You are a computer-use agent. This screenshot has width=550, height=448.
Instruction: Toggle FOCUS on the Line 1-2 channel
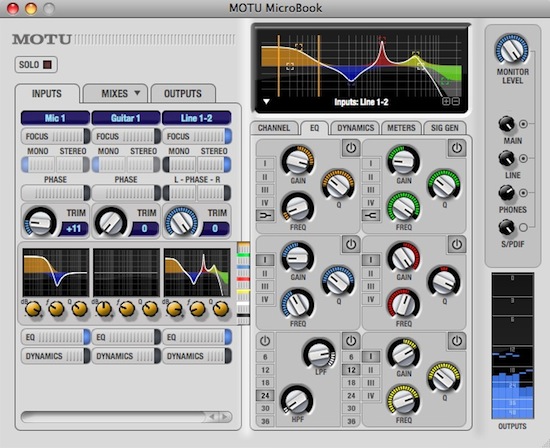click(x=197, y=136)
